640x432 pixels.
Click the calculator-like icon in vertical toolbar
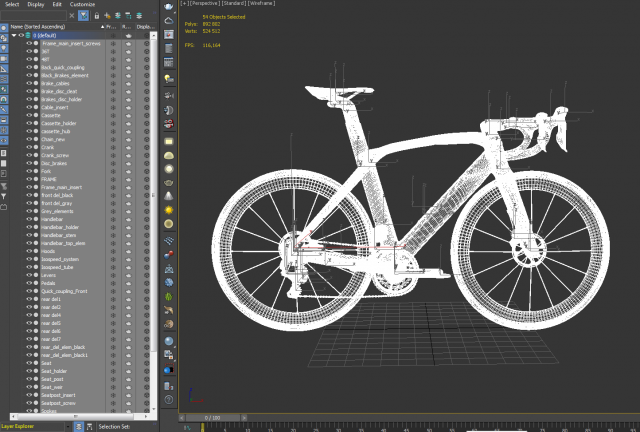[169, 62]
